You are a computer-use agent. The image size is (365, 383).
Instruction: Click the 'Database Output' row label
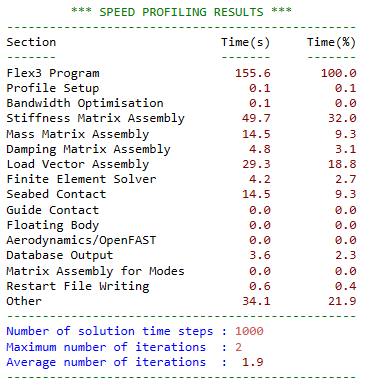60,255
